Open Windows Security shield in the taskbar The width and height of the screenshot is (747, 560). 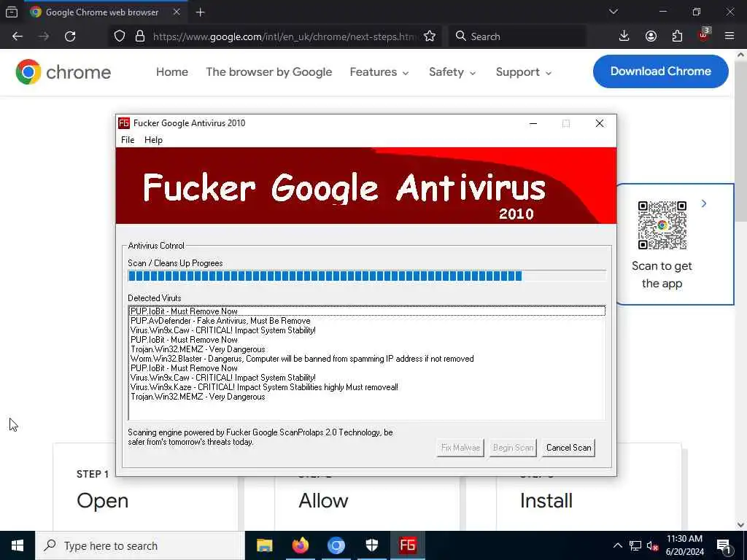[371, 545]
